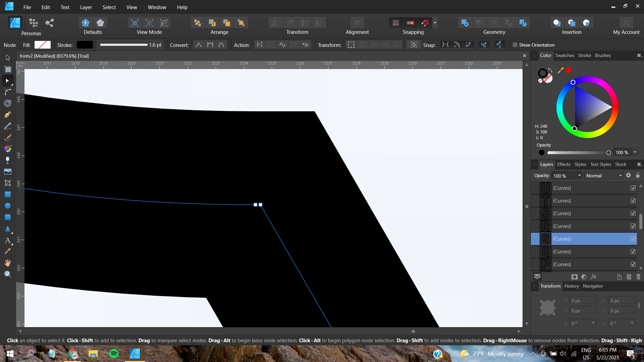
Task: Click the Delete Layer trash icon
Action: coord(638,277)
